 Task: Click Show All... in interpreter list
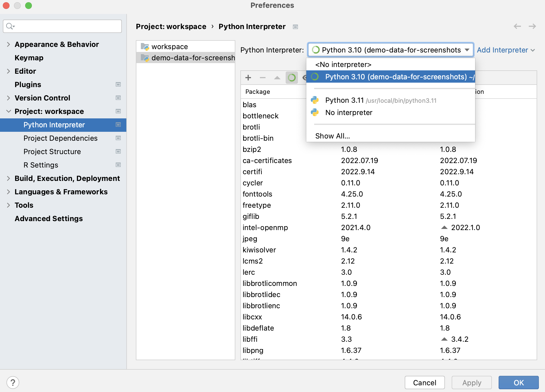[x=391, y=136]
